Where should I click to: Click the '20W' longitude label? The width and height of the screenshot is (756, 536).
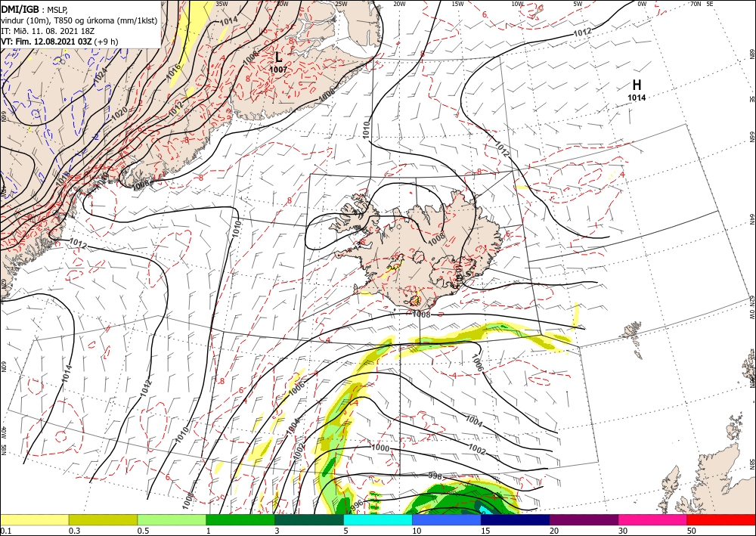tap(399, 4)
